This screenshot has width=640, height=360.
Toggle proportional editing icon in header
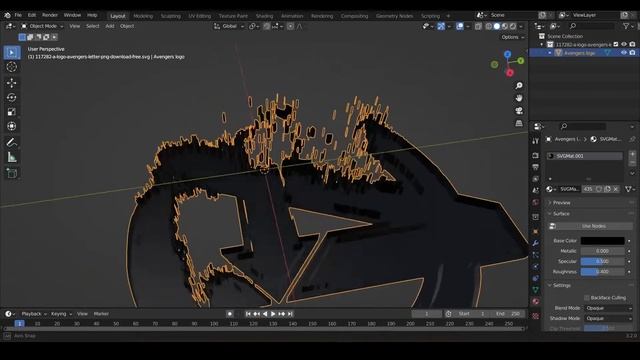[290, 26]
